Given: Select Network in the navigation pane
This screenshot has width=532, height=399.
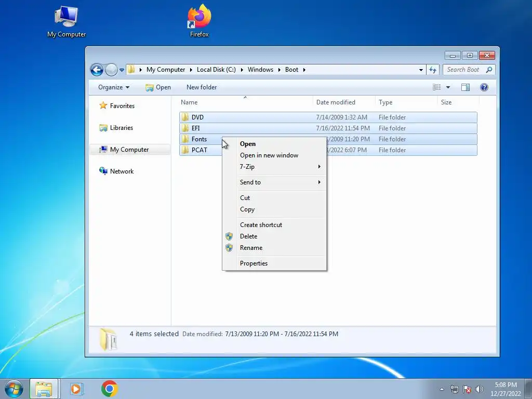Looking at the screenshot, I should [122, 171].
